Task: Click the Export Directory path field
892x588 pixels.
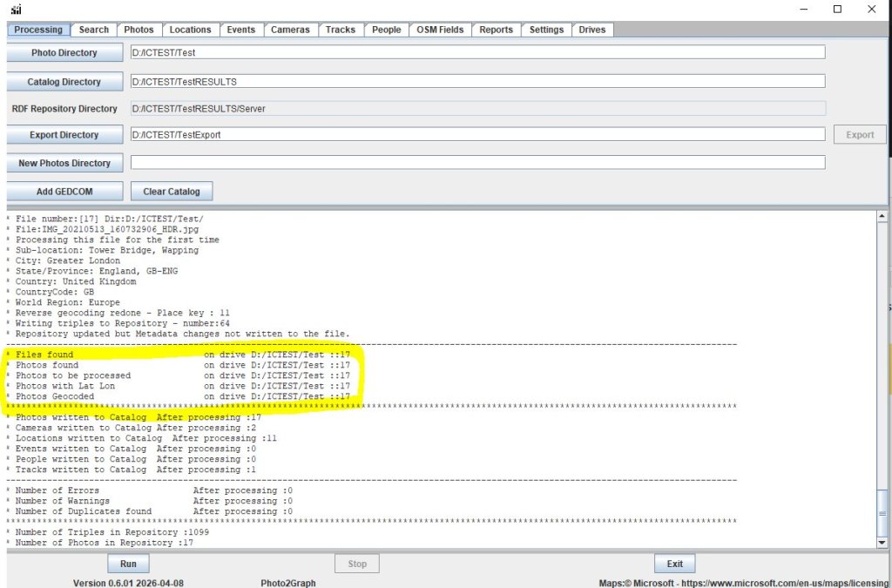Action: (476, 135)
